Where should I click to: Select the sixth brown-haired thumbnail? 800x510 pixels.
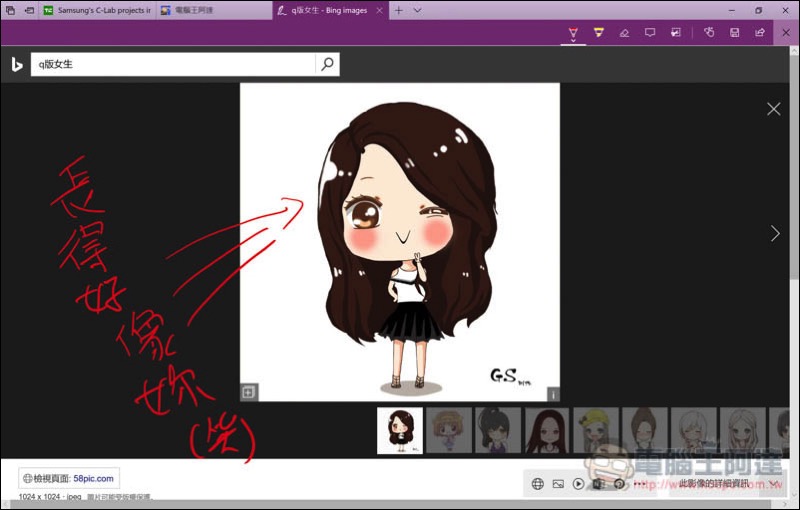(x=644, y=430)
